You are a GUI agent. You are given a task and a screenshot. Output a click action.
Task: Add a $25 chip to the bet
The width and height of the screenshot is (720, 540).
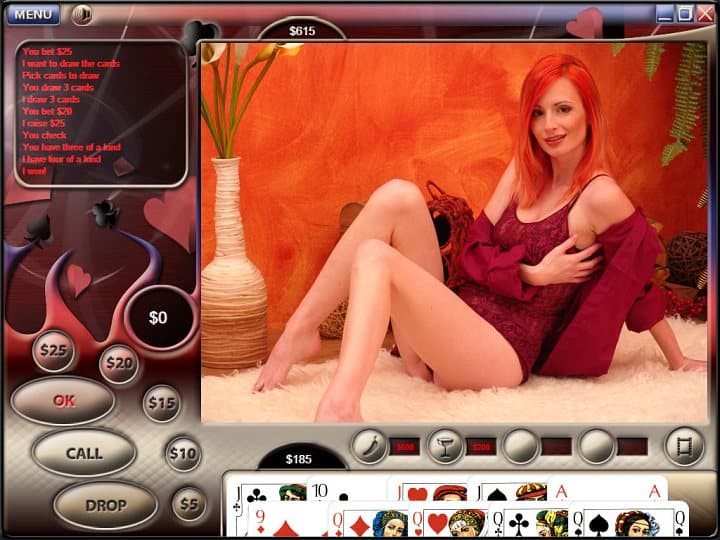pos(53,351)
